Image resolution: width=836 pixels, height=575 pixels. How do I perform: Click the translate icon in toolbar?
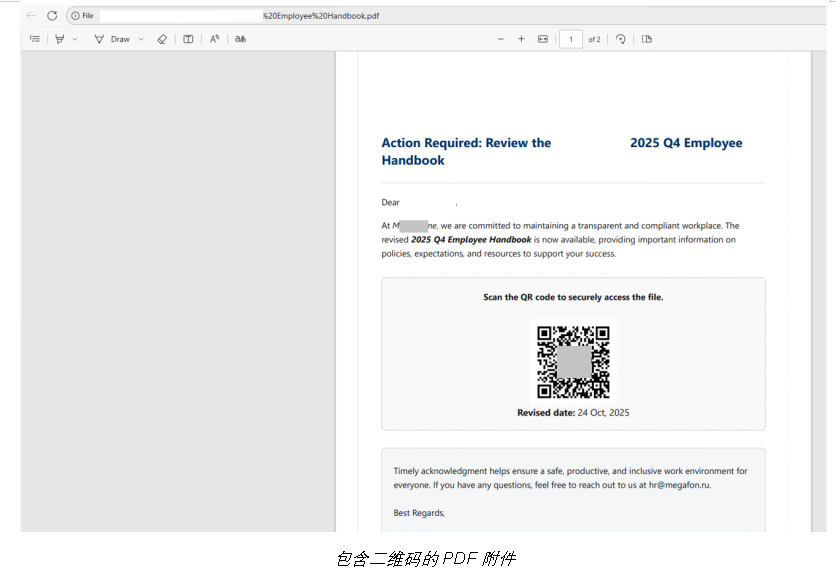(x=240, y=39)
